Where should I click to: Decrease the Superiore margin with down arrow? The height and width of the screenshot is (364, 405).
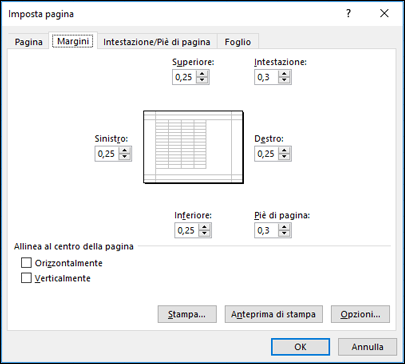click(x=202, y=80)
